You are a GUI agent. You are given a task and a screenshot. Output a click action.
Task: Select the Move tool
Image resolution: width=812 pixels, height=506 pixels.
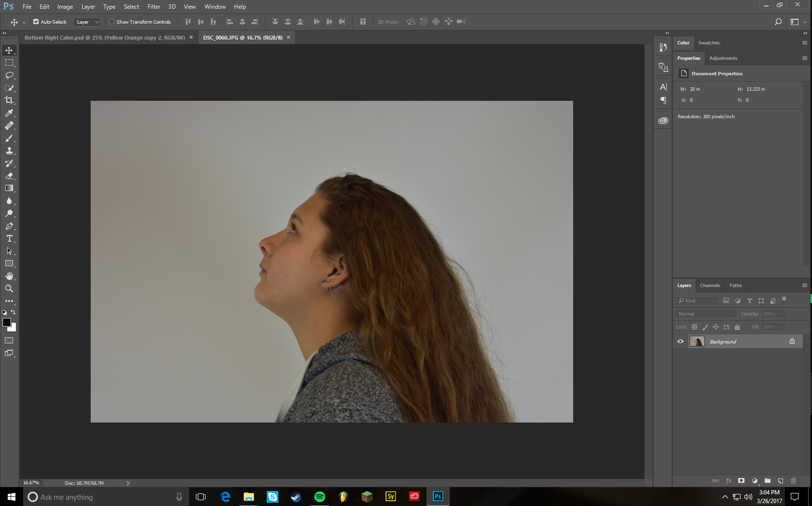tap(9, 50)
